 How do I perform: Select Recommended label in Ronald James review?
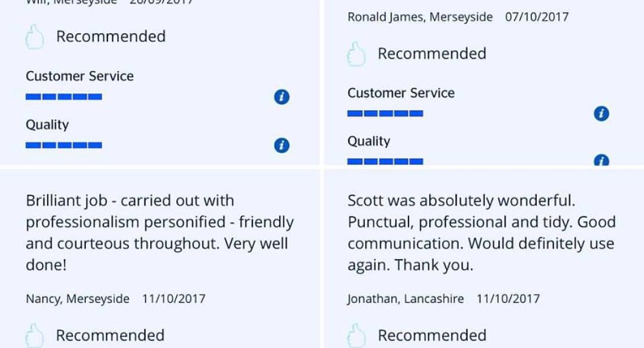pyautogui.click(x=432, y=53)
